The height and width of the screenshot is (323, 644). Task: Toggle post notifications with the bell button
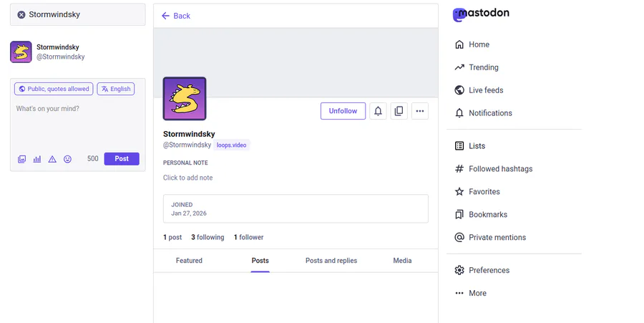click(x=378, y=111)
